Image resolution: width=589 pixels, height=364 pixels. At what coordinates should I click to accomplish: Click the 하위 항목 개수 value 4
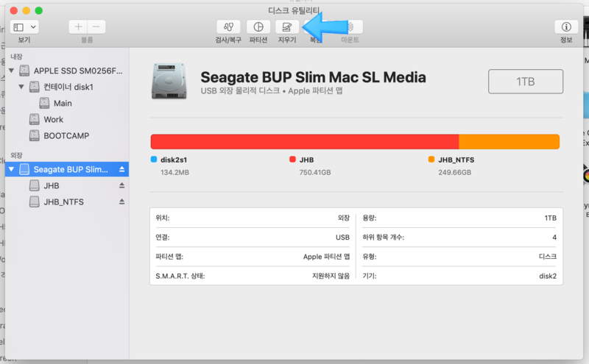(554, 238)
